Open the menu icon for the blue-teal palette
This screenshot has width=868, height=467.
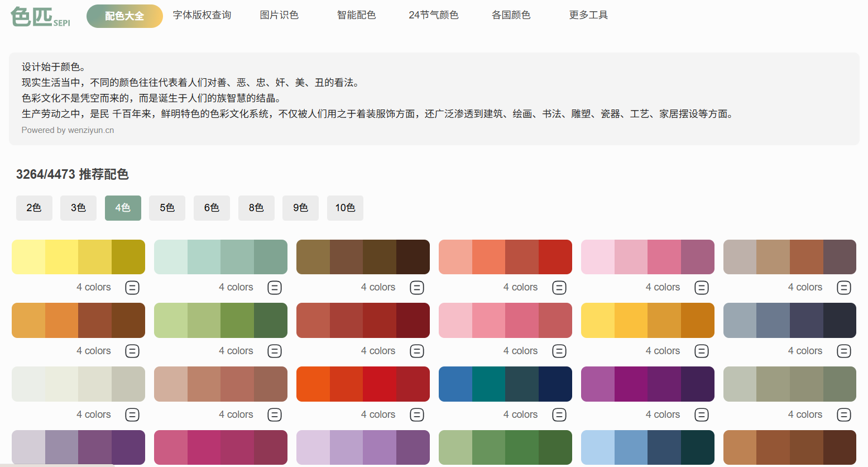click(559, 415)
